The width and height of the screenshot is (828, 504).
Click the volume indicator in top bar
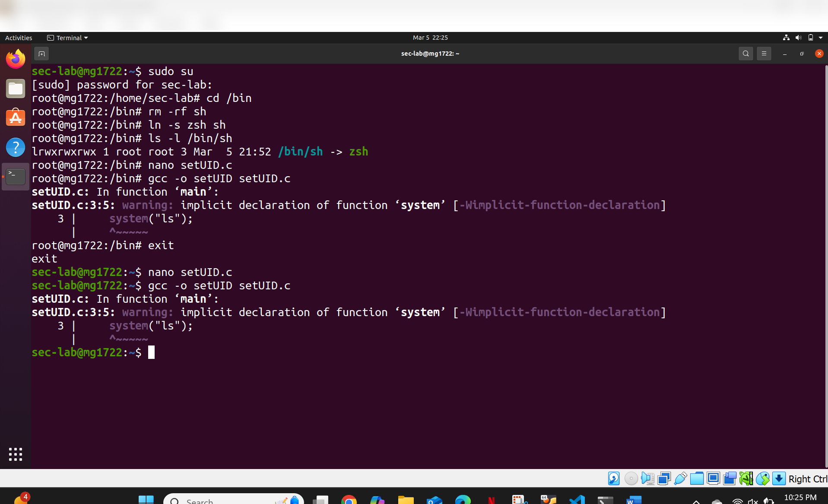[798, 38]
